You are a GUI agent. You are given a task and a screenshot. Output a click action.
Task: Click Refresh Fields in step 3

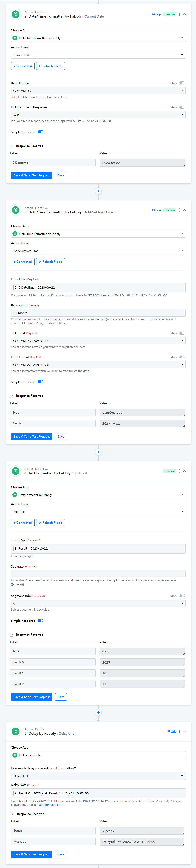pos(50,262)
